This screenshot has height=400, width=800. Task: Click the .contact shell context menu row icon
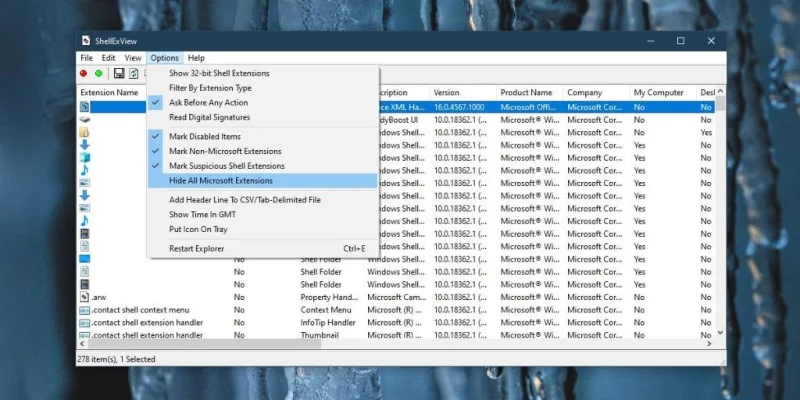pyautogui.click(x=85, y=310)
